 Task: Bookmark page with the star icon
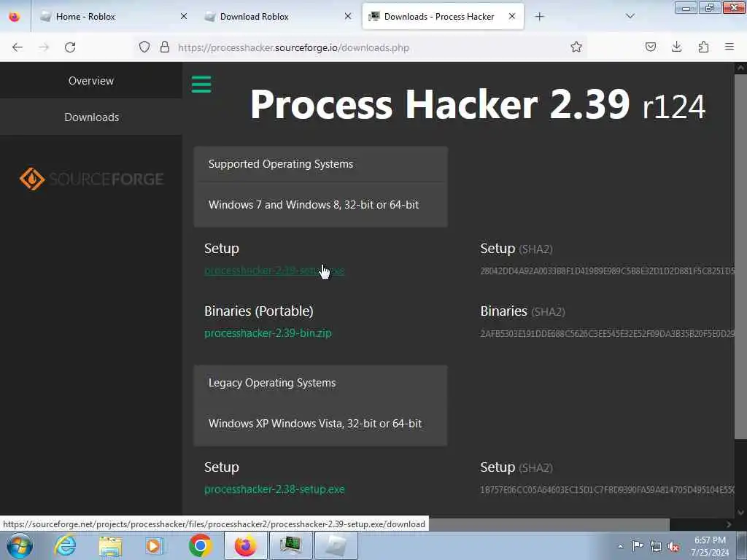(576, 47)
